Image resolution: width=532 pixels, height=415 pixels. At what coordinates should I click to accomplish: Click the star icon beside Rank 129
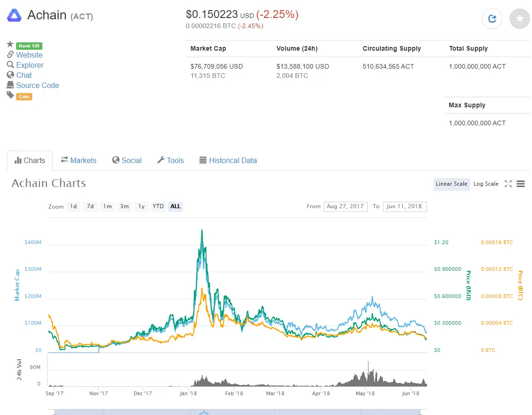[10, 44]
